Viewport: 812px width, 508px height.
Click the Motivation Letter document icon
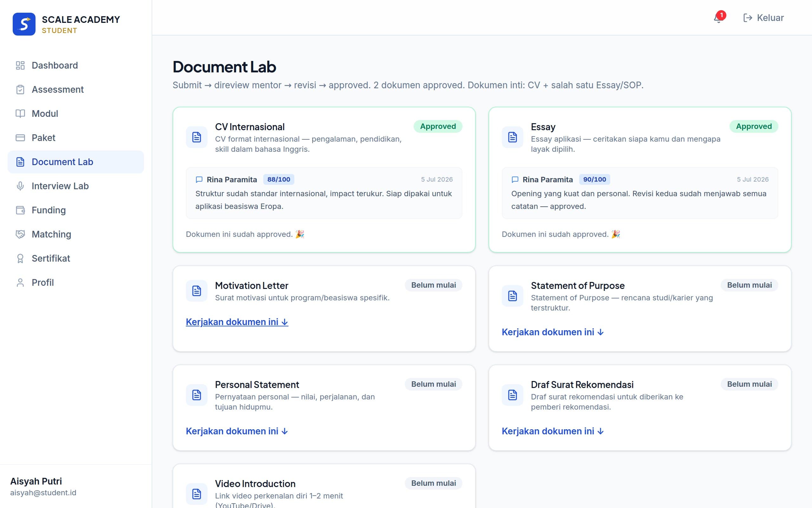(197, 291)
